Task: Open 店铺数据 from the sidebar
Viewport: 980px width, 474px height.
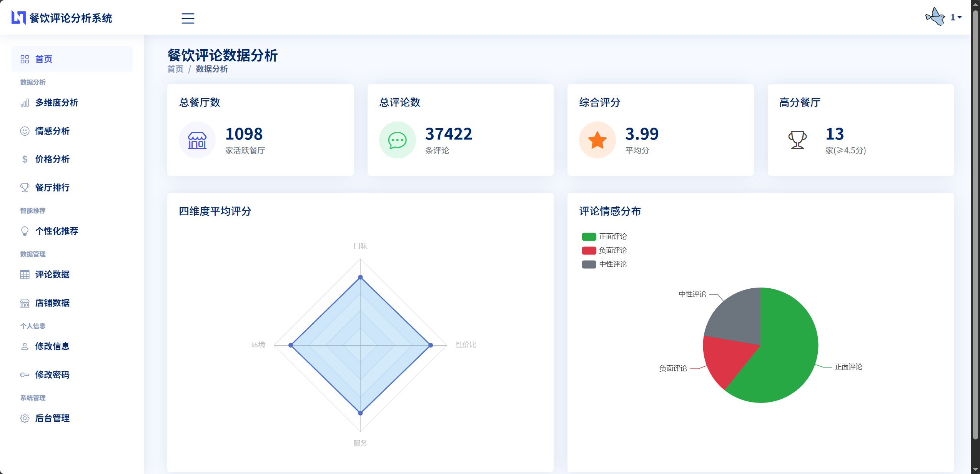Action: coord(52,303)
